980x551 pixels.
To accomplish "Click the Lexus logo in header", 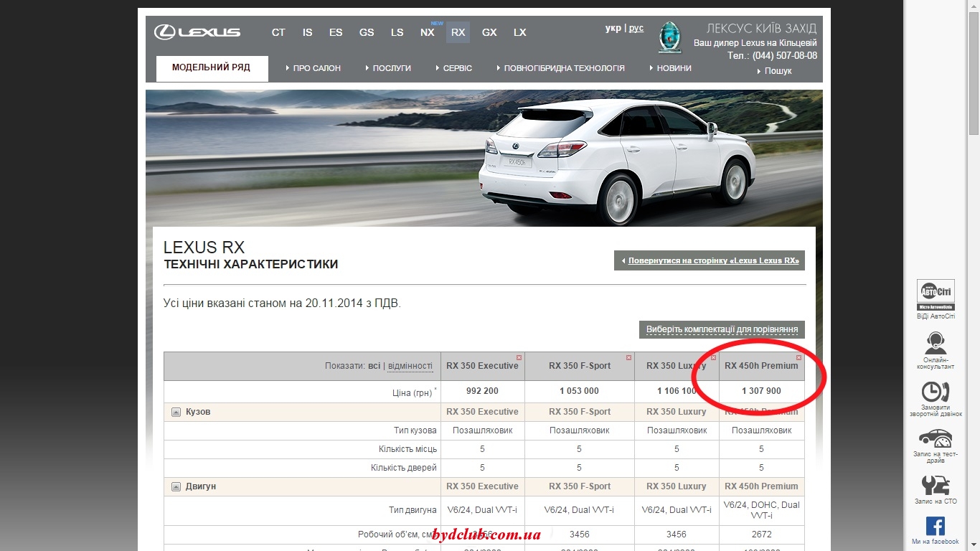I will click(197, 32).
